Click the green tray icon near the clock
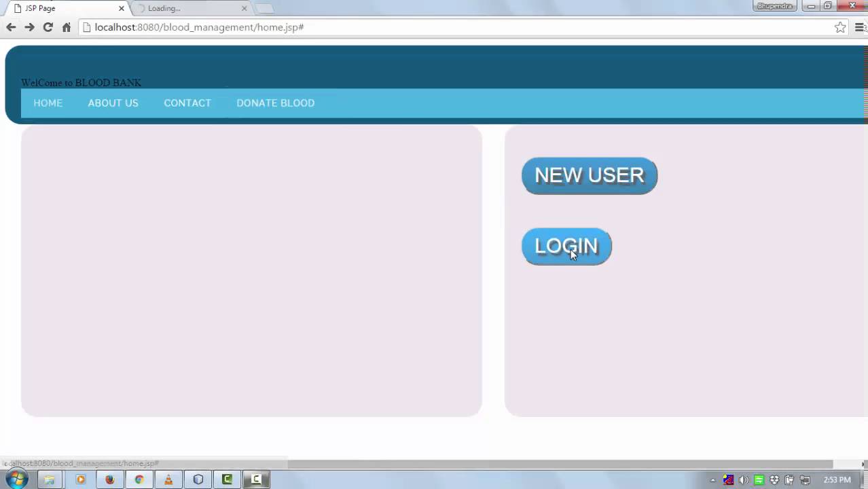 click(x=759, y=480)
